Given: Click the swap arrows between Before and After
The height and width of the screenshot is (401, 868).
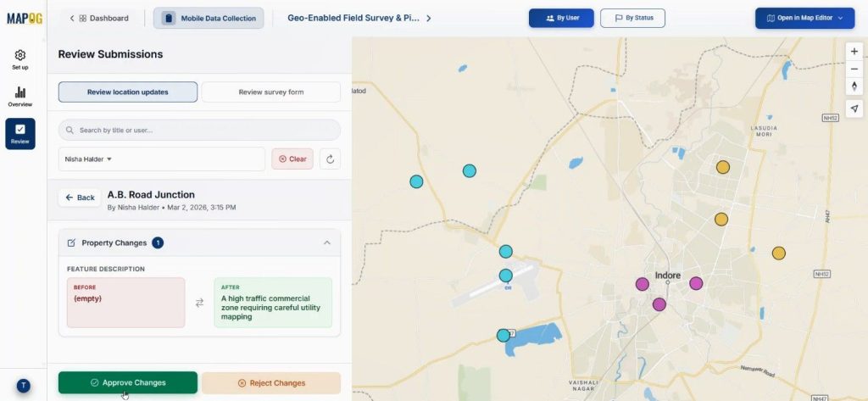Looking at the screenshot, I should point(199,303).
